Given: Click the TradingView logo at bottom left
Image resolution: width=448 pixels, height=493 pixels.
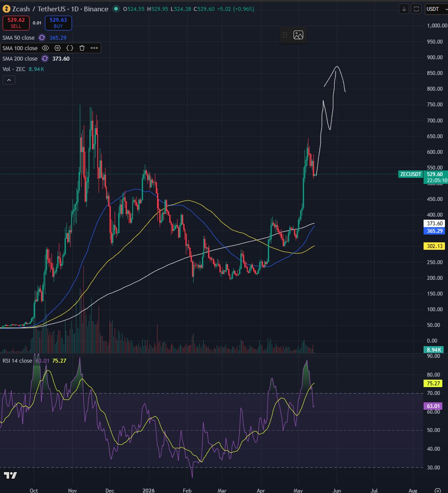Looking at the screenshot, I should point(10,475).
